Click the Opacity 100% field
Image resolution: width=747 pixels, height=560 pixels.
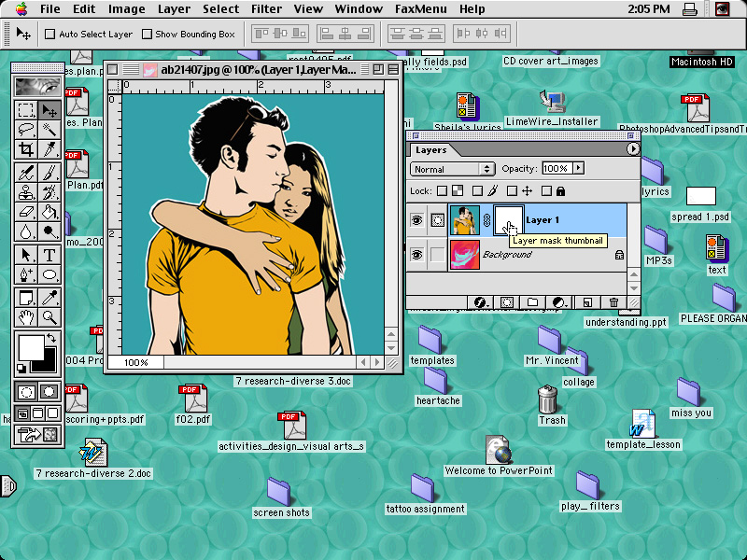coord(557,168)
